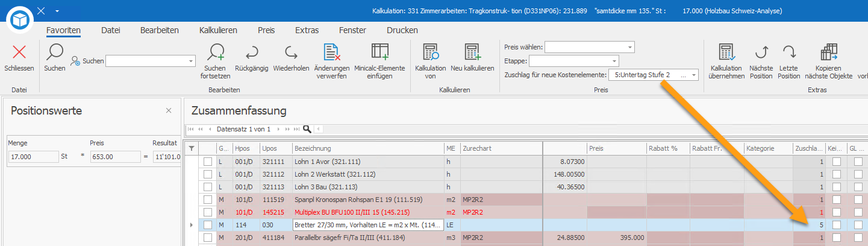This screenshot has height=246, width=868.
Task: Open the Bearbeiten ribbon tab
Action: 160,30
